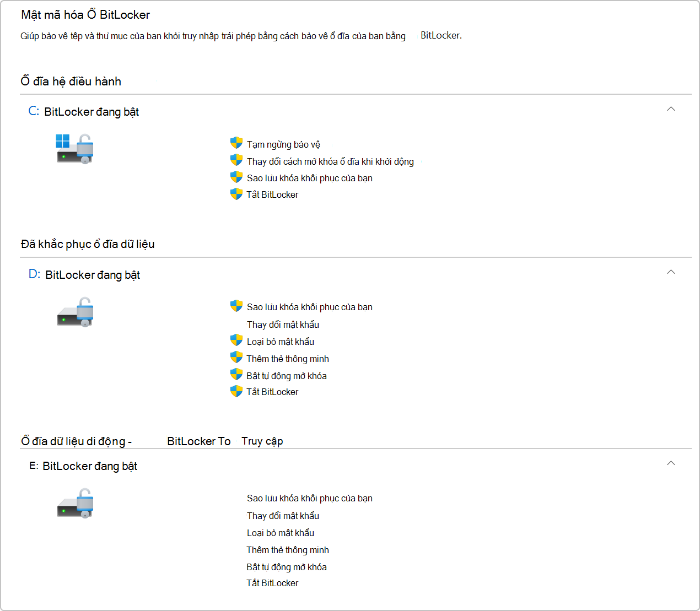Click Thêm thẻ thông minh for E: drive
This screenshot has height=611, width=700.
point(288,550)
